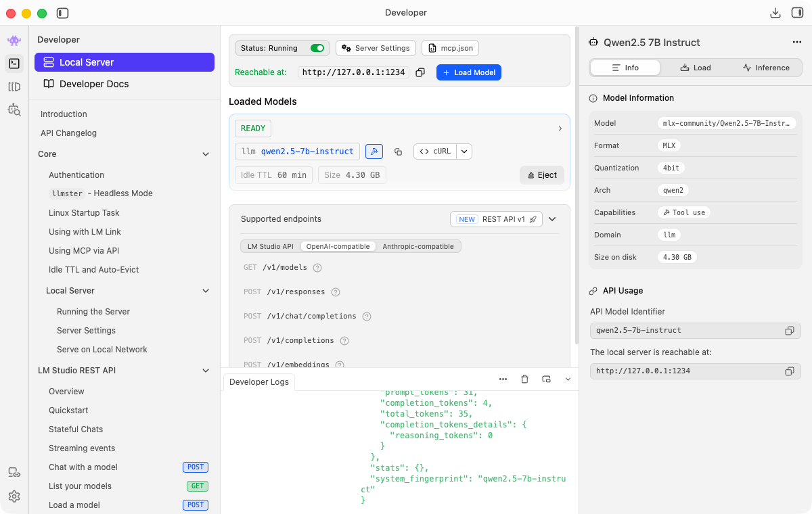Open the mcp.json button
812x514 pixels.
click(x=451, y=48)
